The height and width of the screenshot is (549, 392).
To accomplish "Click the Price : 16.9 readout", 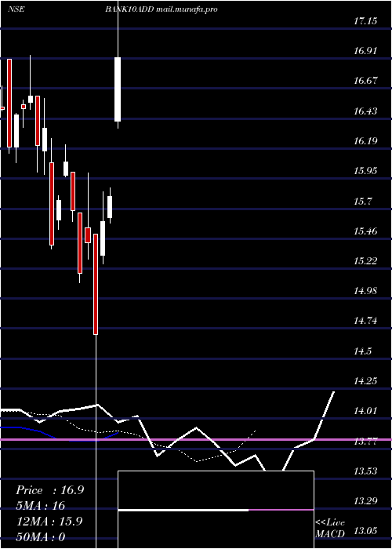I will [49, 490].
